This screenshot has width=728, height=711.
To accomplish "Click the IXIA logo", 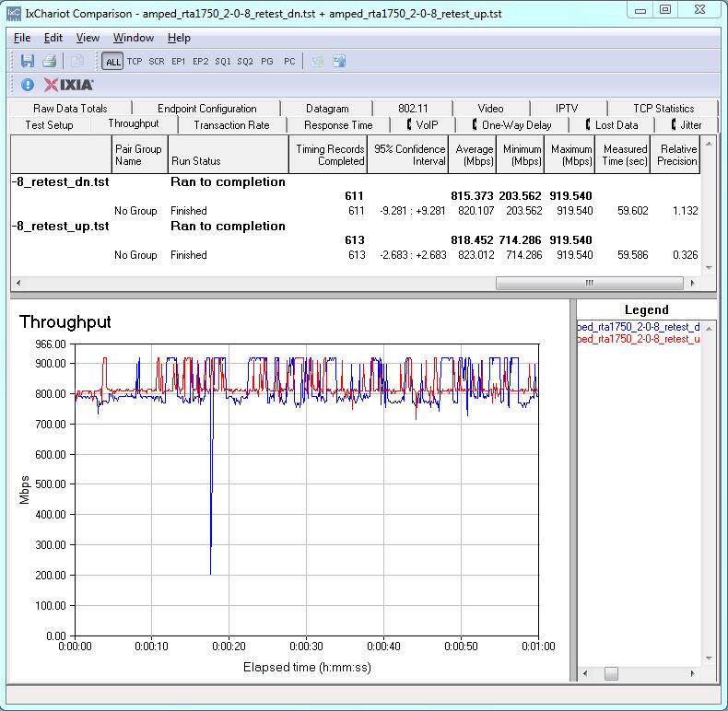I will pos(69,85).
